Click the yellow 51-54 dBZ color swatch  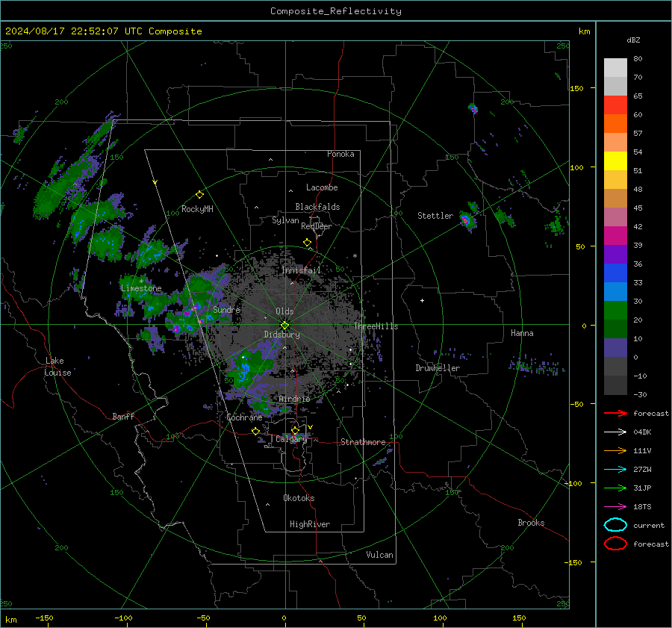[615, 161]
